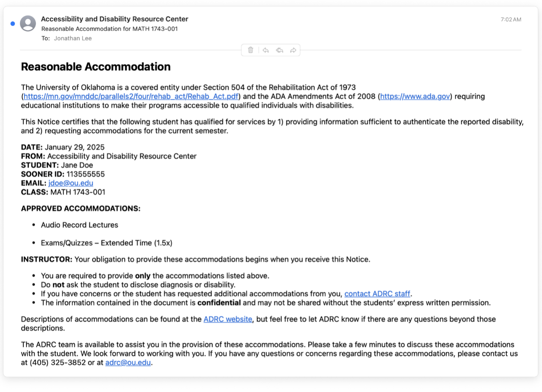Open the www.ada.gov link

click(x=415, y=97)
